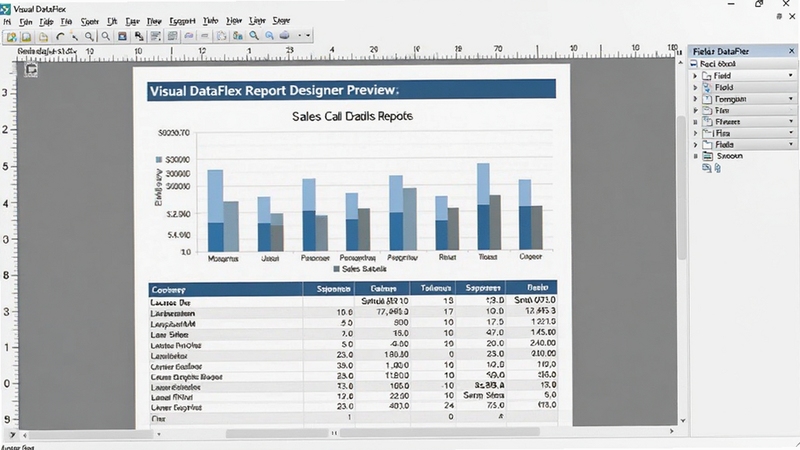Click the first toolbar icon, the open-image button
Screen dimensions: 800x450
pos(11,36)
